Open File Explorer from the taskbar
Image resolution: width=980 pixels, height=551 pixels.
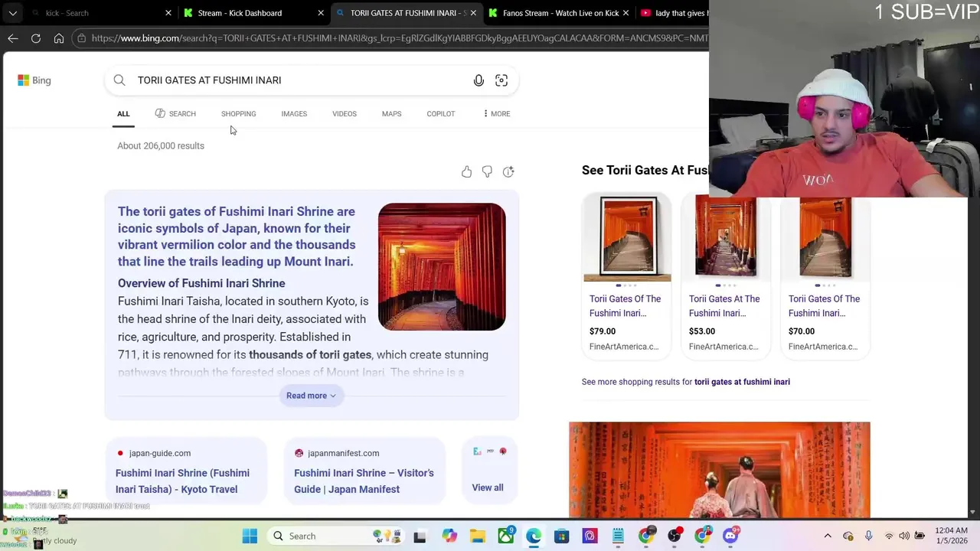coord(478,536)
